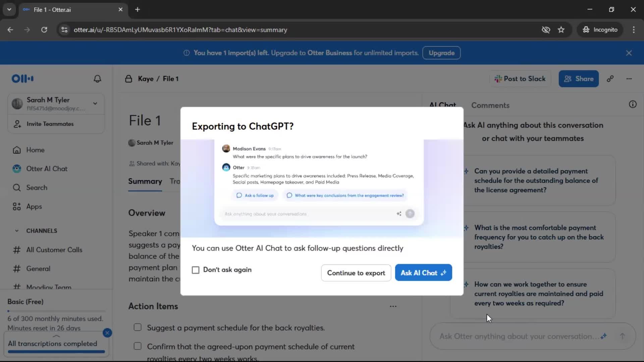Screen dimensions: 644x362
Task: Click Continue to export button
Action: coord(356,273)
